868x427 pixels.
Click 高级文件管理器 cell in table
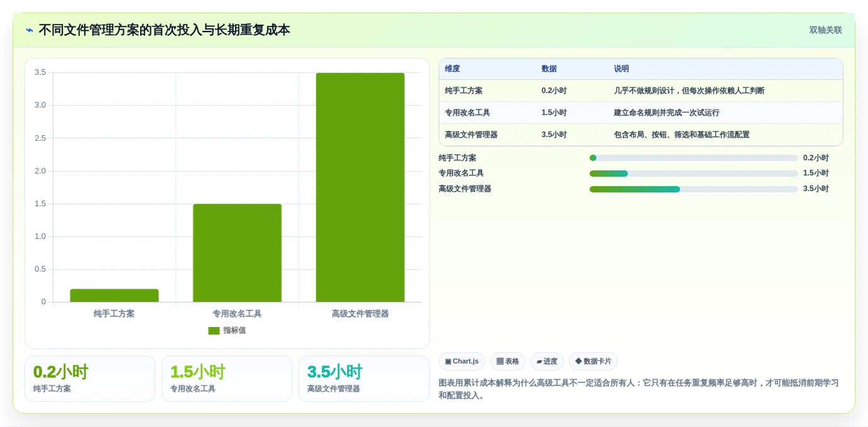pyautogui.click(x=471, y=135)
